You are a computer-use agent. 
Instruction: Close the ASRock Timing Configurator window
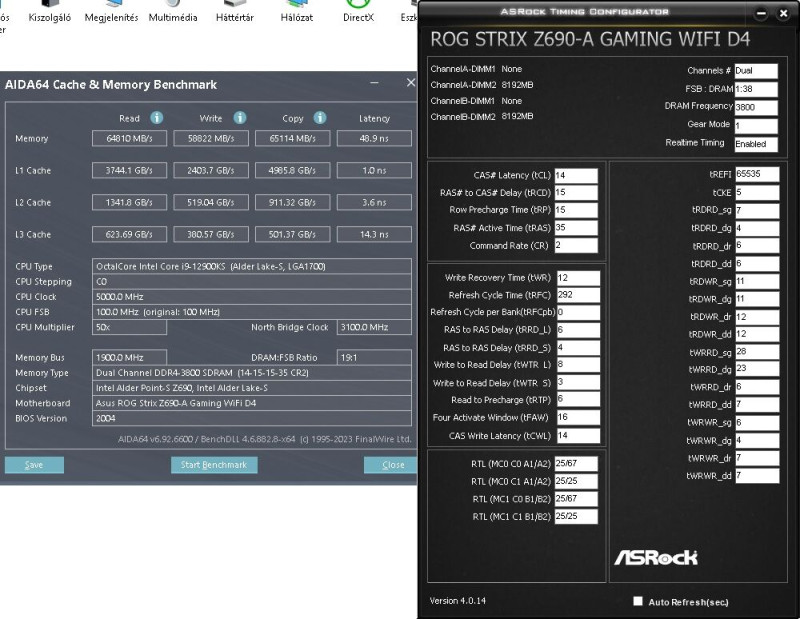click(784, 14)
